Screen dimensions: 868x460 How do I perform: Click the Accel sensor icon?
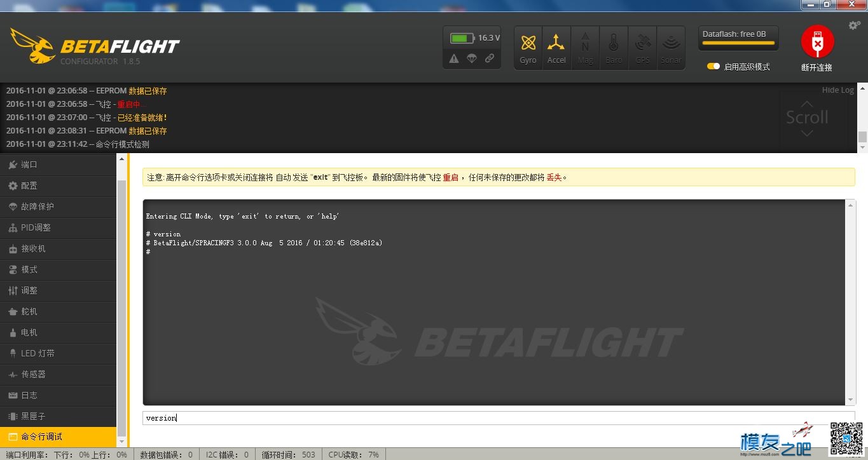pos(556,48)
